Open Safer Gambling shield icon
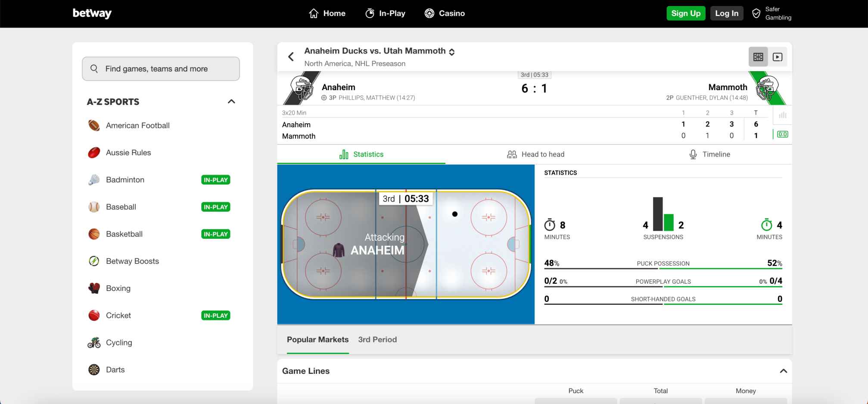This screenshot has height=404, width=868. [x=756, y=13]
